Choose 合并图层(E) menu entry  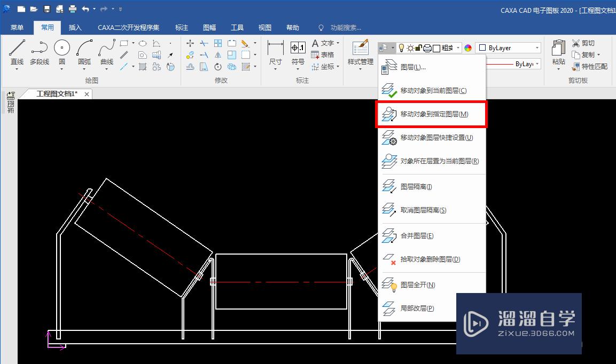(x=431, y=236)
